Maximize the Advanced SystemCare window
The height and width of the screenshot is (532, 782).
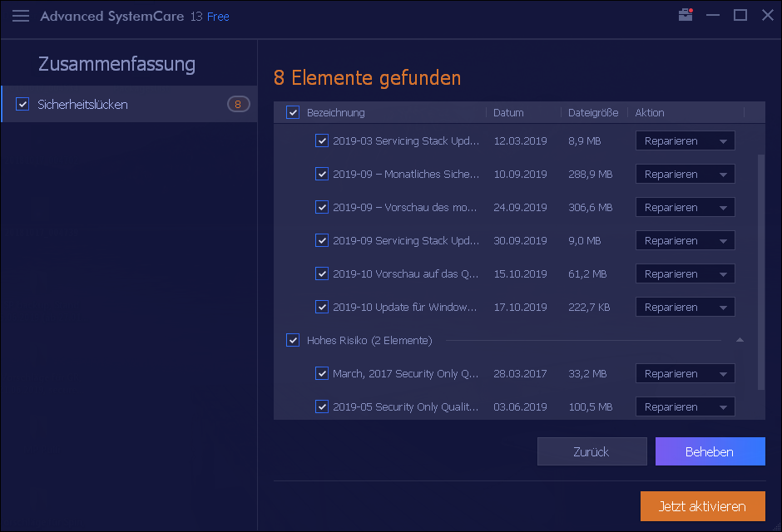(x=740, y=15)
